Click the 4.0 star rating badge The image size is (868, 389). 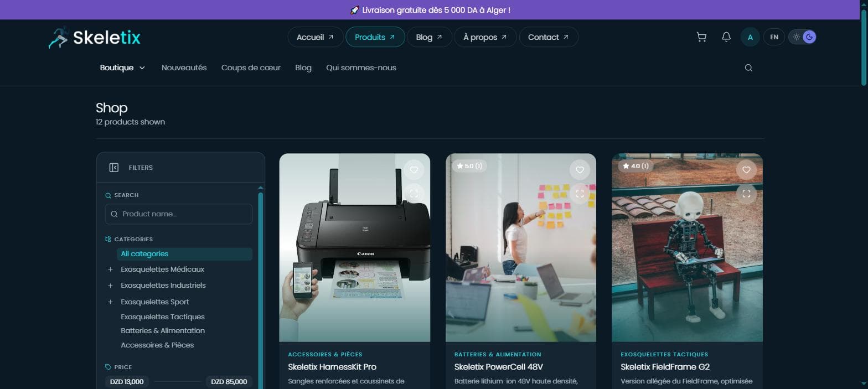[x=635, y=166]
